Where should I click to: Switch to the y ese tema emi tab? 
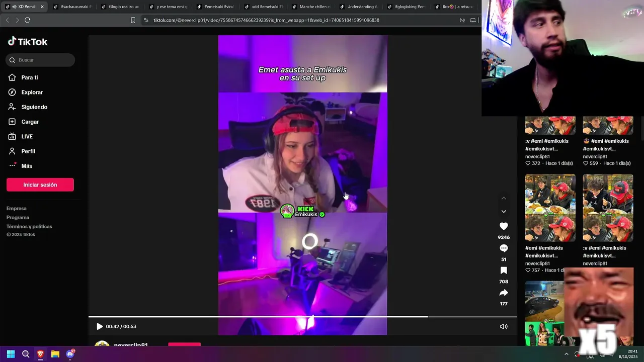pos(168,7)
